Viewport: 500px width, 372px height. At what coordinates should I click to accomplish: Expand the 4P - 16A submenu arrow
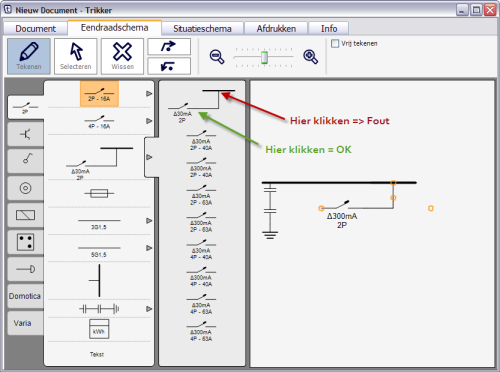click(149, 121)
